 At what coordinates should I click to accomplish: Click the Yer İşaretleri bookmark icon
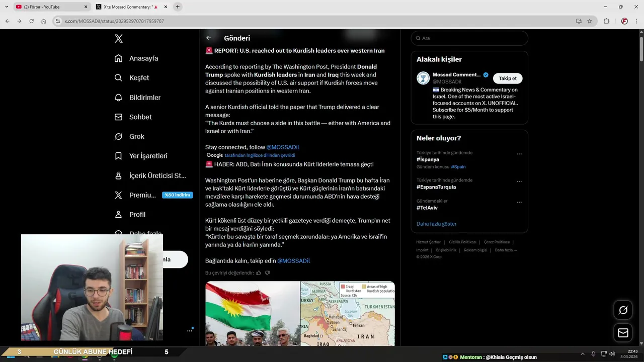[118, 156]
